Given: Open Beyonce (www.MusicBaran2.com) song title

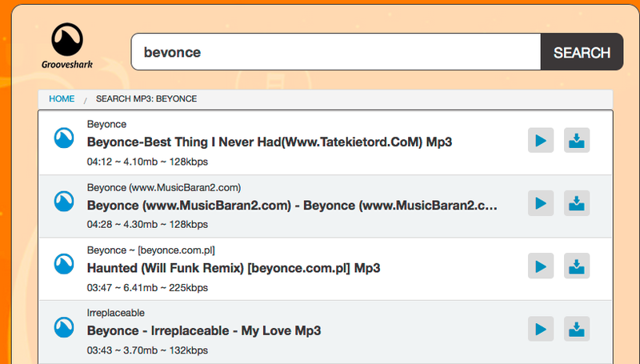Looking at the screenshot, I should [292, 206].
